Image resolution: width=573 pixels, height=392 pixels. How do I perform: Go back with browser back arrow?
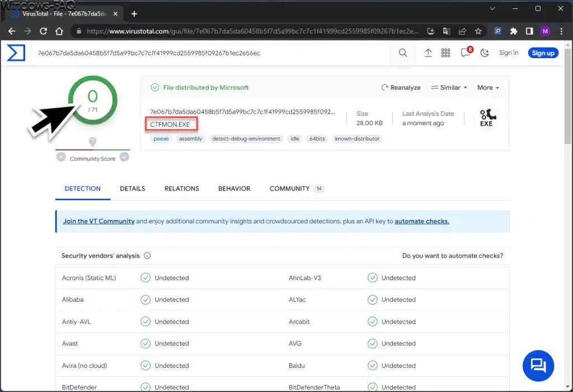[11, 31]
